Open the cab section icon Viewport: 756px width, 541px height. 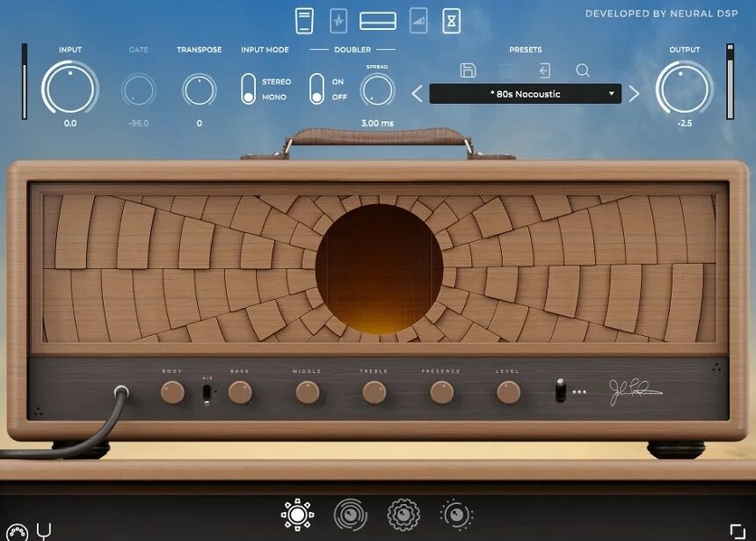pyautogui.click(x=418, y=21)
